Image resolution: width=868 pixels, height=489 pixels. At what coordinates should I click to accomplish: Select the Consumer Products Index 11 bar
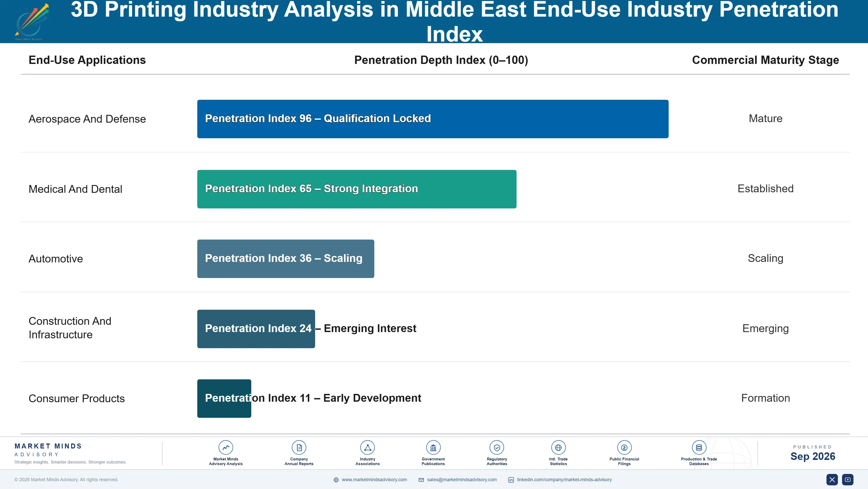(224, 398)
